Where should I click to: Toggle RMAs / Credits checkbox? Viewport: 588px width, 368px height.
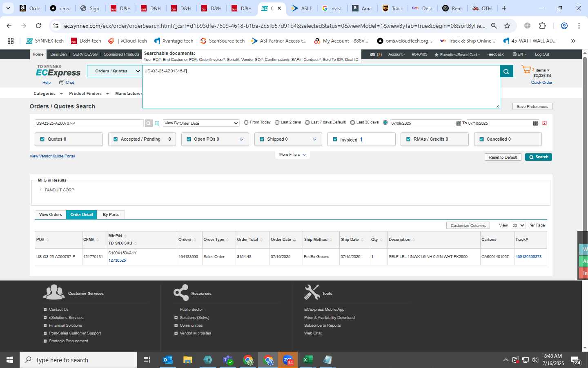(408, 139)
